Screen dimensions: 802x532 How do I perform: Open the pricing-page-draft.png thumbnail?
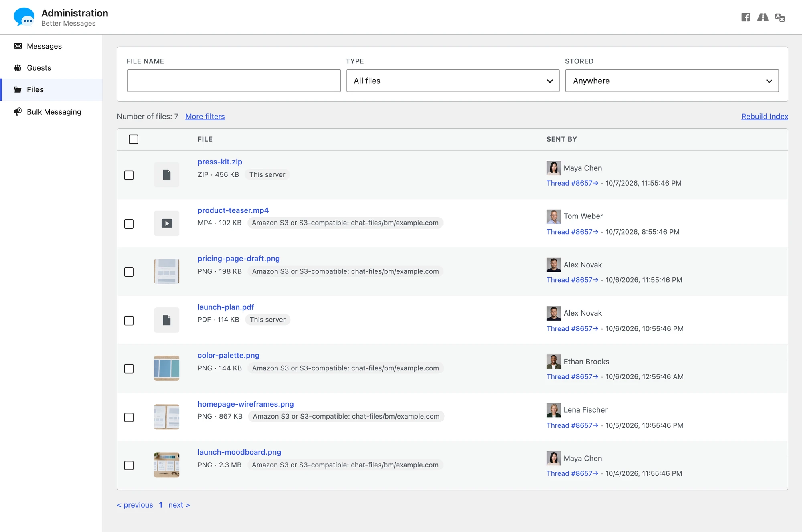point(166,271)
